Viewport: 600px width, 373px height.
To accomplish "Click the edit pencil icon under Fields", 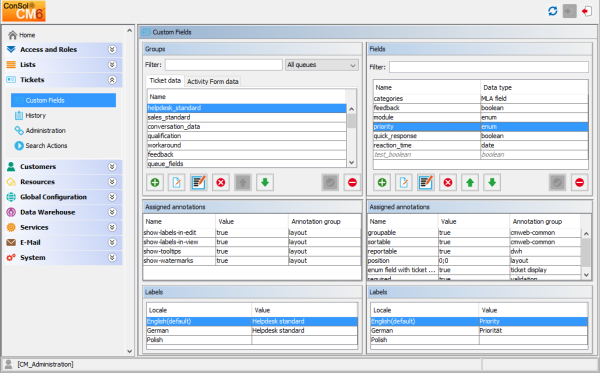I will pos(426,182).
